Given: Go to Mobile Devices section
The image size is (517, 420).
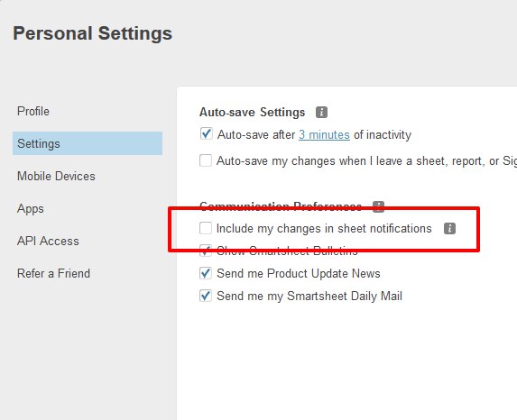Looking at the screenshot, I should coord(56,176).
